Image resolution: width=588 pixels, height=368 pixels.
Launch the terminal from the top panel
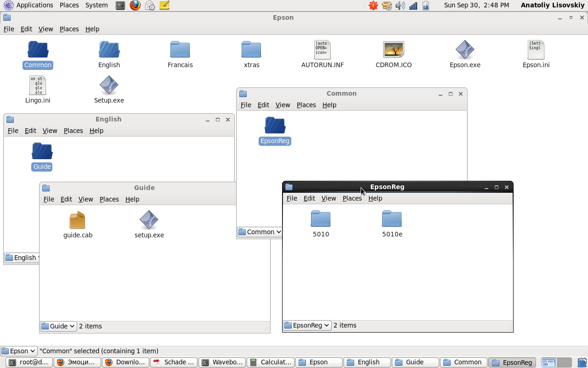click(120, 6)
